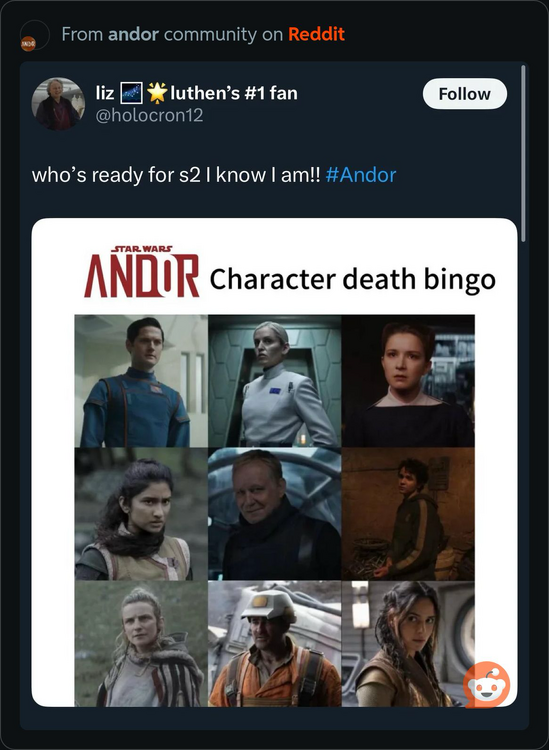Viewport: 549px width, 750px height.
Task: Click the display name luthen's #1 fan
Action: click(233, 93)
